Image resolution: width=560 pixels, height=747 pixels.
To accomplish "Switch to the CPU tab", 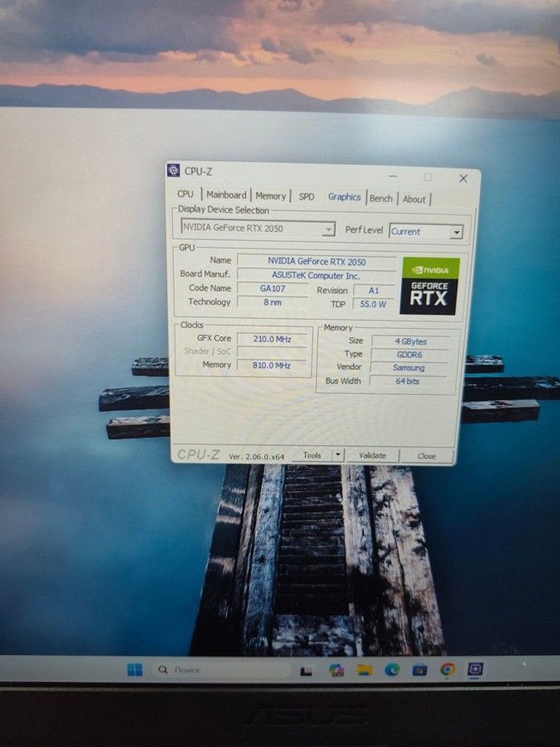I will click(x=185, y=194).
